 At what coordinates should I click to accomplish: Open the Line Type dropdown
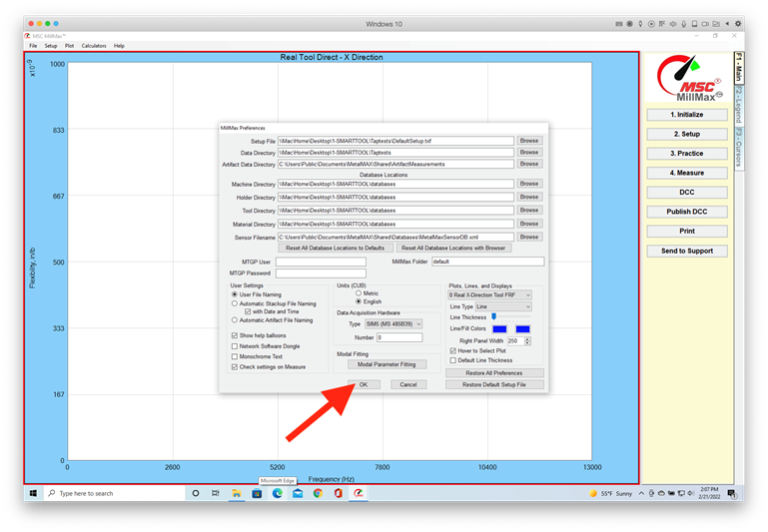pyautogui.click(x=503, y=306)
